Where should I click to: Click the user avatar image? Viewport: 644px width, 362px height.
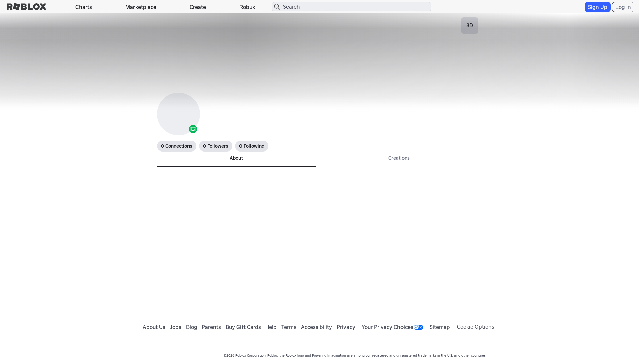tap(178, 114)
